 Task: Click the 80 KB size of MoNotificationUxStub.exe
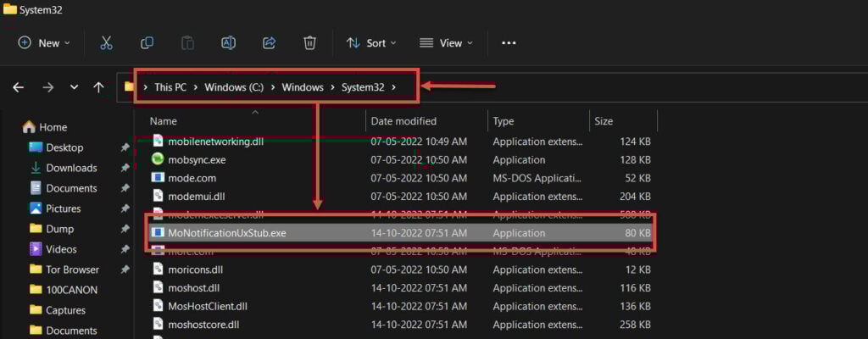637,233
